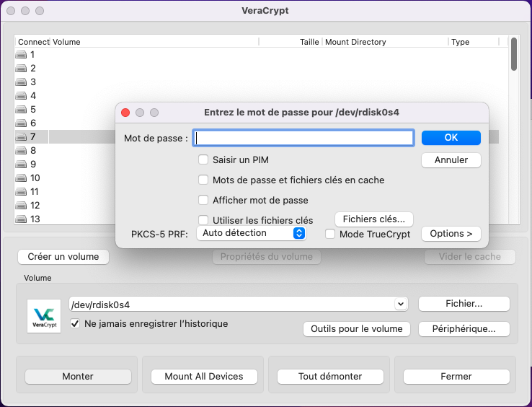Click Annuler to cancel dialog
The image size is (532, 407).
pos(451,160)
